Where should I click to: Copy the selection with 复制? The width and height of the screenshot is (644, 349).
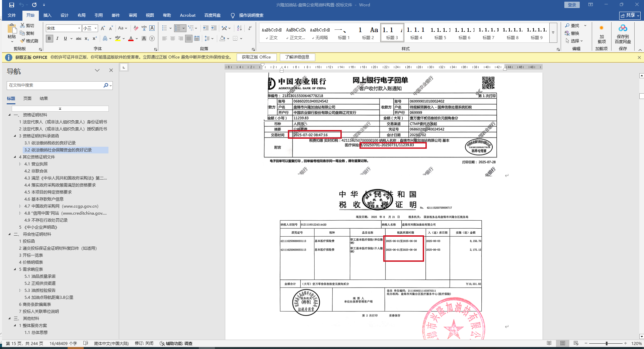pos(27,33)
